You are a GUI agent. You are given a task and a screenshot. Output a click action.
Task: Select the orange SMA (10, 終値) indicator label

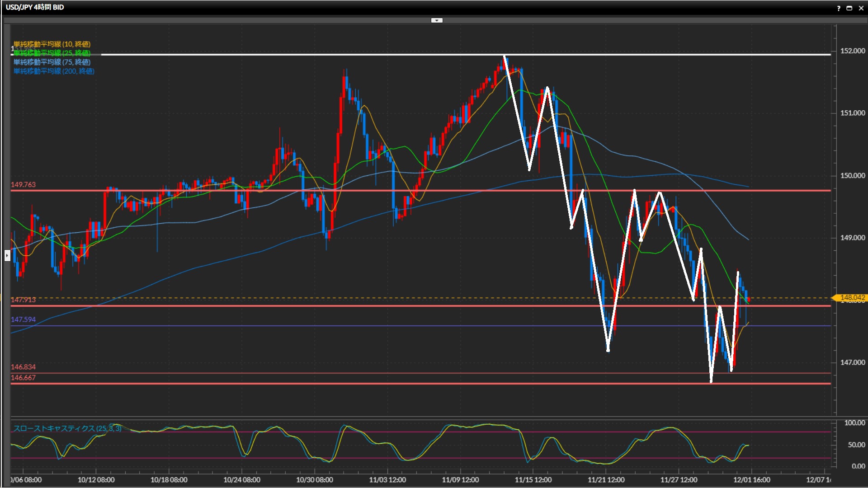(52, 44)
